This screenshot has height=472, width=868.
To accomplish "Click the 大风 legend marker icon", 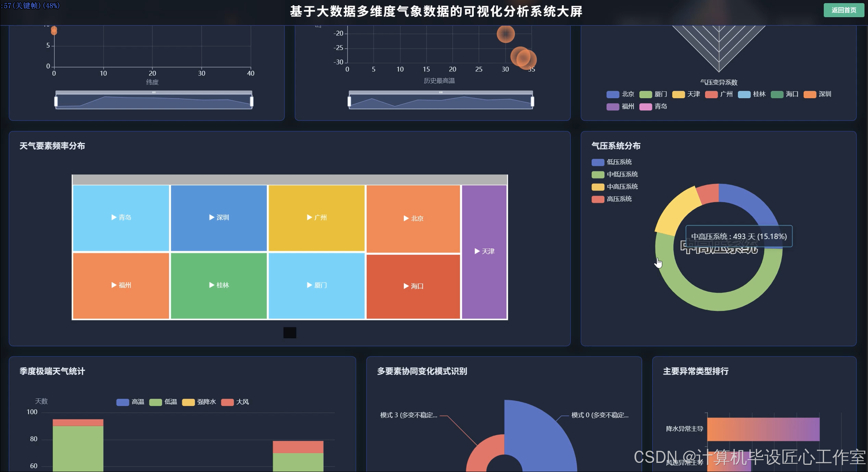I will (x=227, y=402).
